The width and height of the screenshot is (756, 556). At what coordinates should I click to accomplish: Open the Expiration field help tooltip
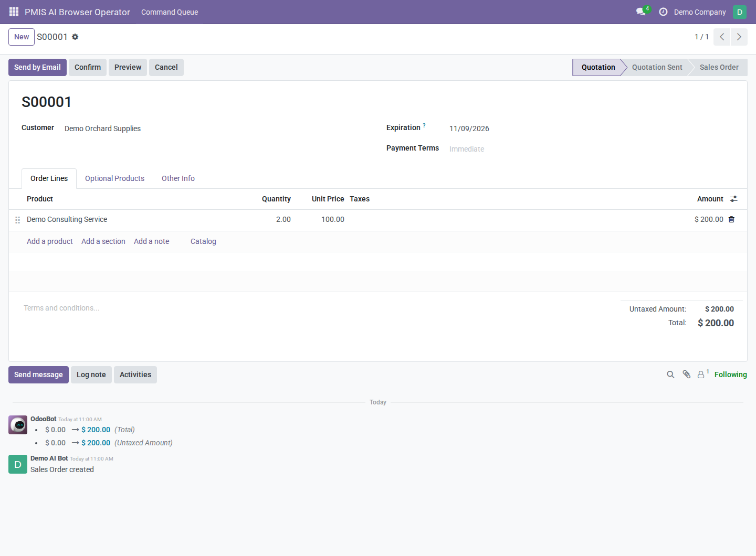[x=424, y=125]
